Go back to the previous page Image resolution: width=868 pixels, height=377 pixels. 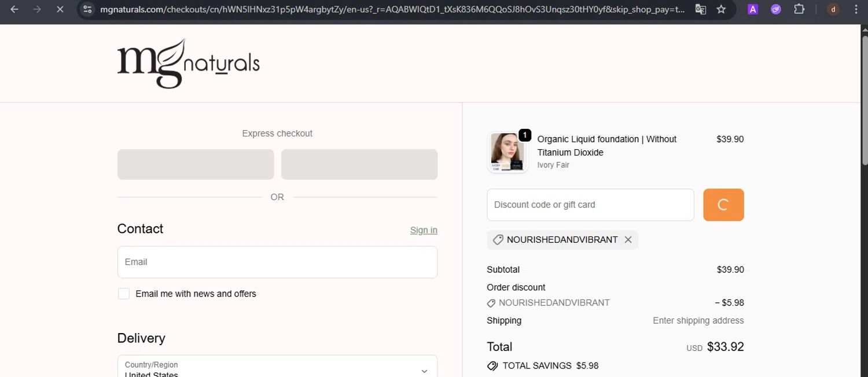(x=15, y=9)
